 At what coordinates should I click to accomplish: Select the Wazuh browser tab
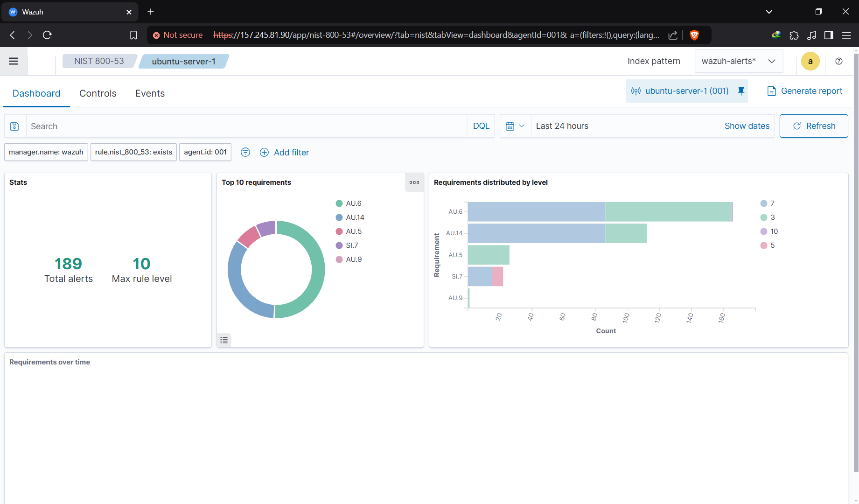pyautogui.click(x=70, y=12)
